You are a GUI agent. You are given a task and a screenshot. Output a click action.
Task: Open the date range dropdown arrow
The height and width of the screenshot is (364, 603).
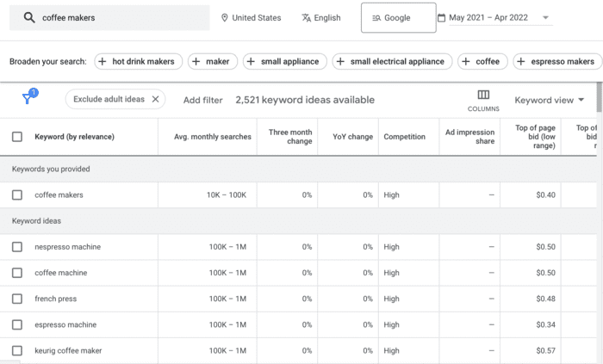point(545,18)
